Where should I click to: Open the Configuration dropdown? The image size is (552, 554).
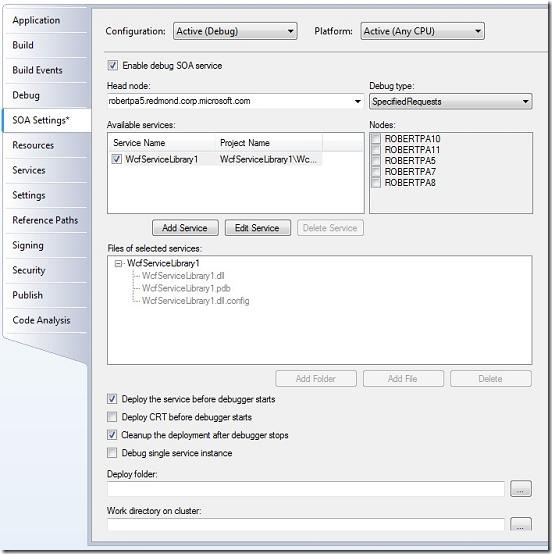point(235,31)
